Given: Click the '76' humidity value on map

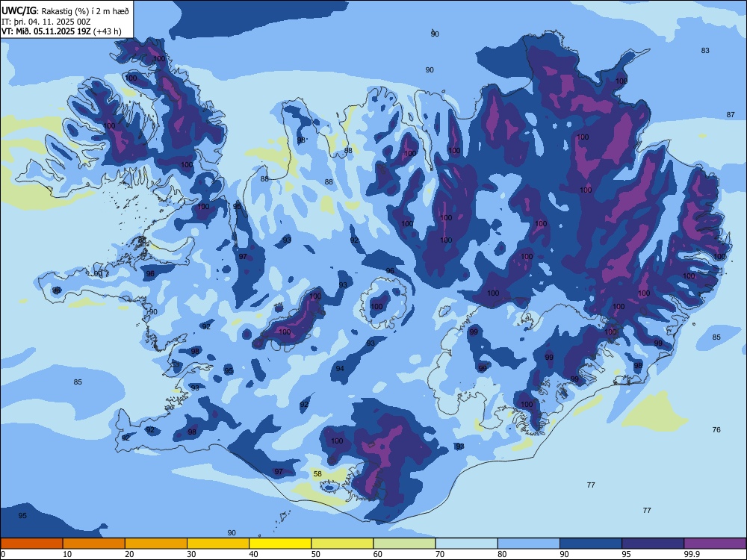Looking at the screenshot, I should [x=716, y=429].
